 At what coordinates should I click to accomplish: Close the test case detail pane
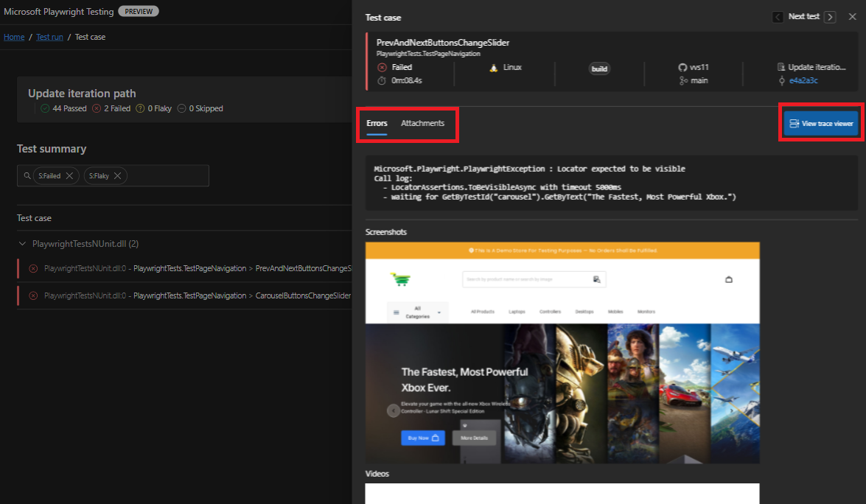point(853,16)
